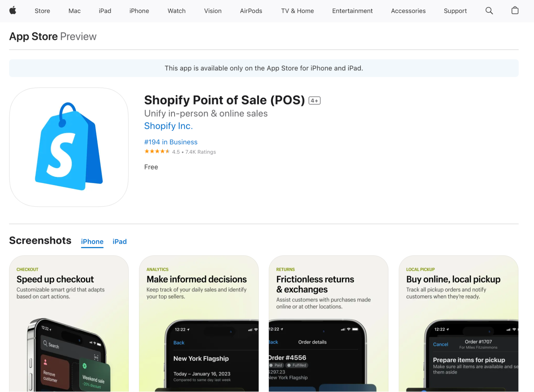Viewport: 534px width, 392px height.
Task: Open the Shopify Inc. developer link
Action: click(168, 126)
